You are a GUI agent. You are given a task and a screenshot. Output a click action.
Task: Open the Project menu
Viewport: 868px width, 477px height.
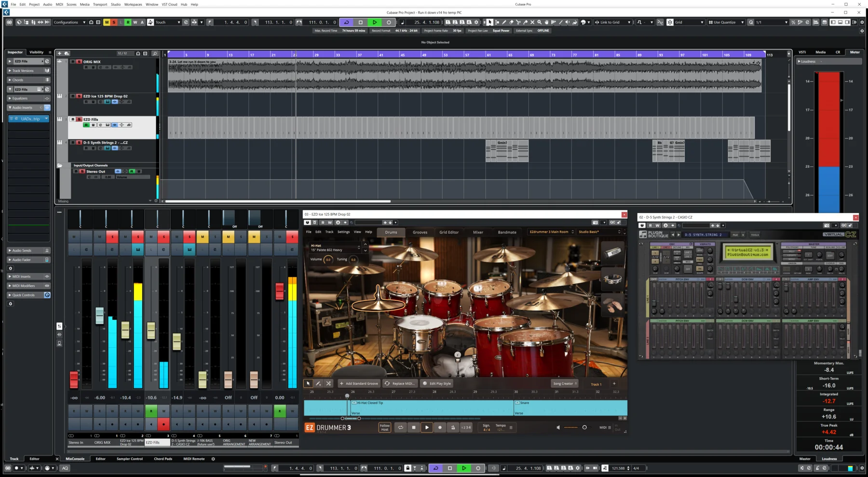point(34,4)
